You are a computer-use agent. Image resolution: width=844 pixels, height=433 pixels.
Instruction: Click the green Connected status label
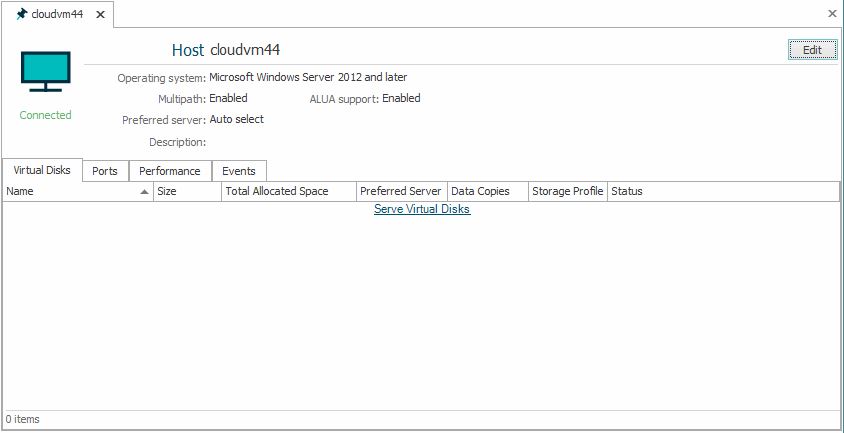[x=46, y=115]
